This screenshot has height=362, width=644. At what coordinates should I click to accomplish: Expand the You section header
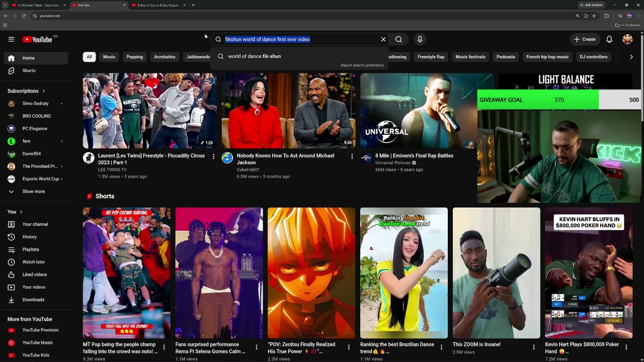click(15, 212)
